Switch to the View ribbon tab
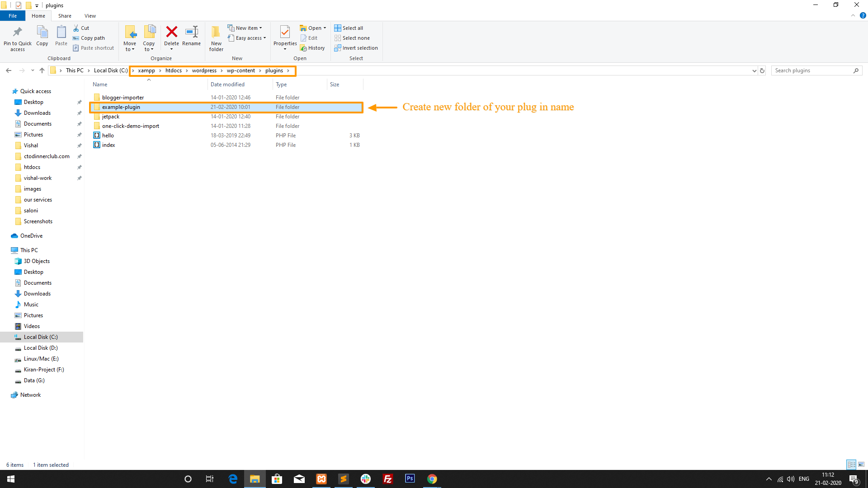 (90, 16)
